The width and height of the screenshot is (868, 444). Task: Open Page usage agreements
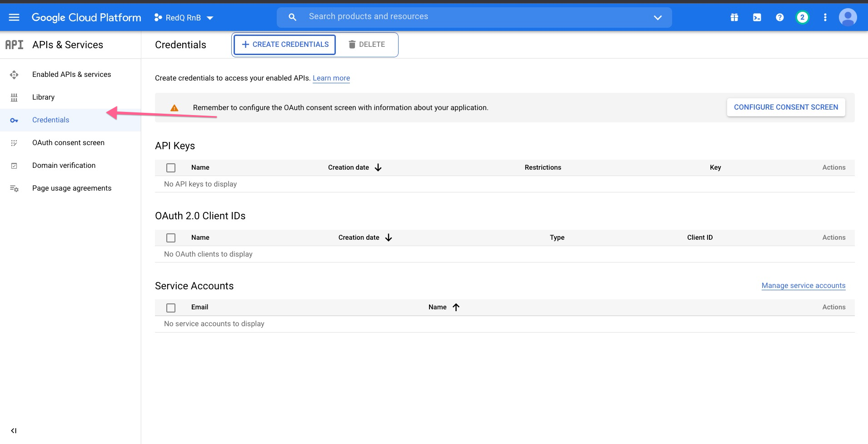coord(72,188)
